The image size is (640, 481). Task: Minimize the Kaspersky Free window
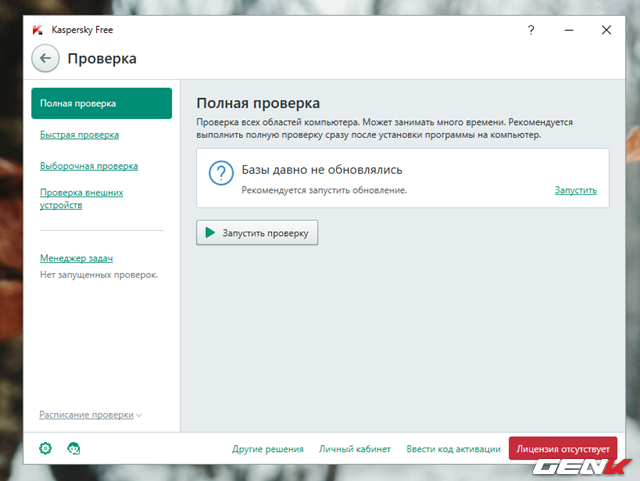[569, 30]
